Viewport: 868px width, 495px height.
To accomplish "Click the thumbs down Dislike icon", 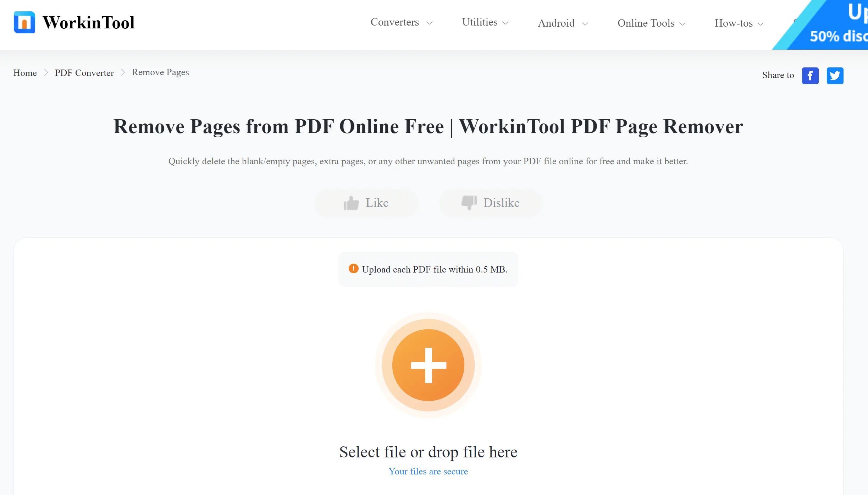I will pyautogui.click(x=469, y=203).
